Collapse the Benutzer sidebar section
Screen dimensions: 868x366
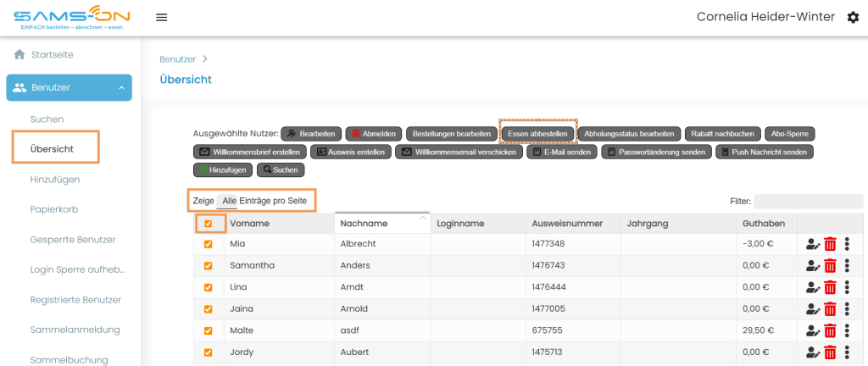[x=70, y=87]
